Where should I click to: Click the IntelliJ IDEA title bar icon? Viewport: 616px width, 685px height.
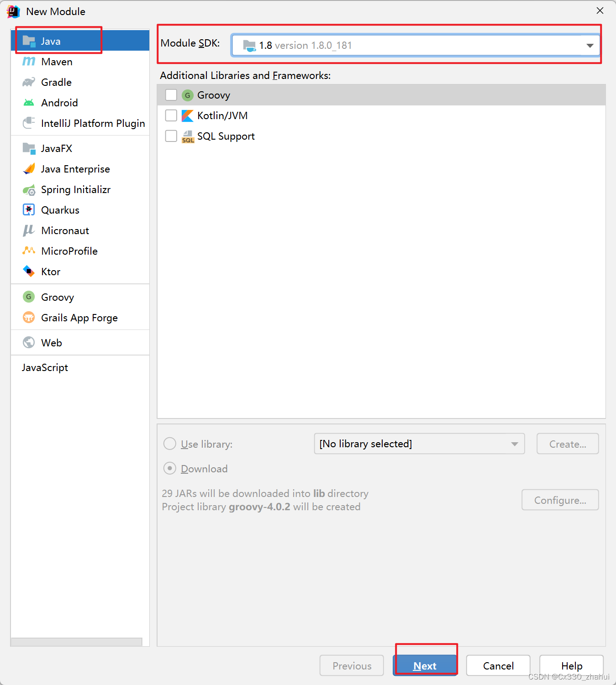pyautogui.click(x=13, y=11)
